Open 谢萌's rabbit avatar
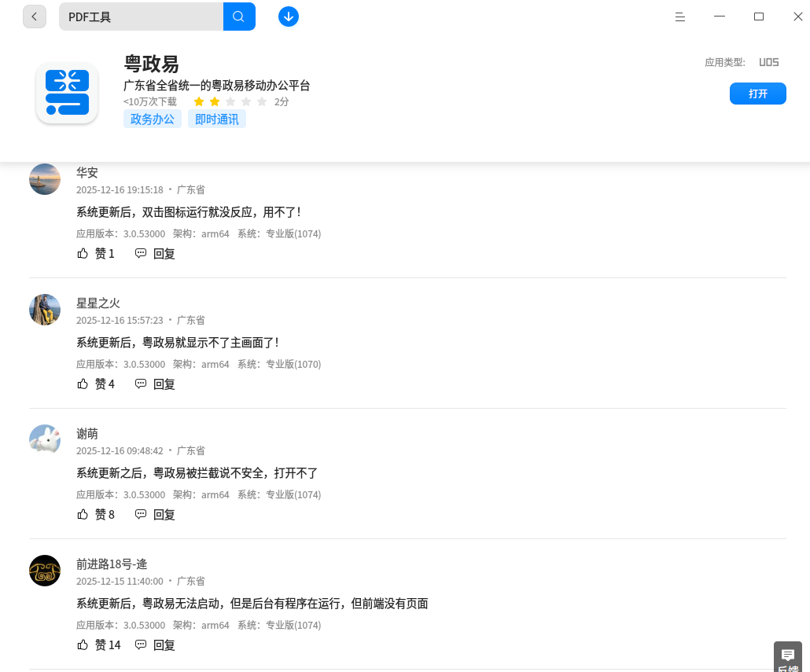810x672 pixels. point(45,440)
